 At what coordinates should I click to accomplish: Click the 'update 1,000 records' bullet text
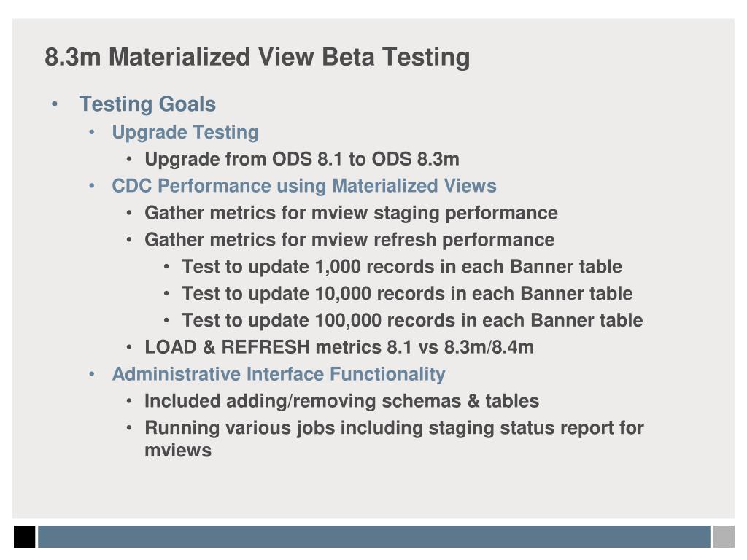click(x=402, y=267)
